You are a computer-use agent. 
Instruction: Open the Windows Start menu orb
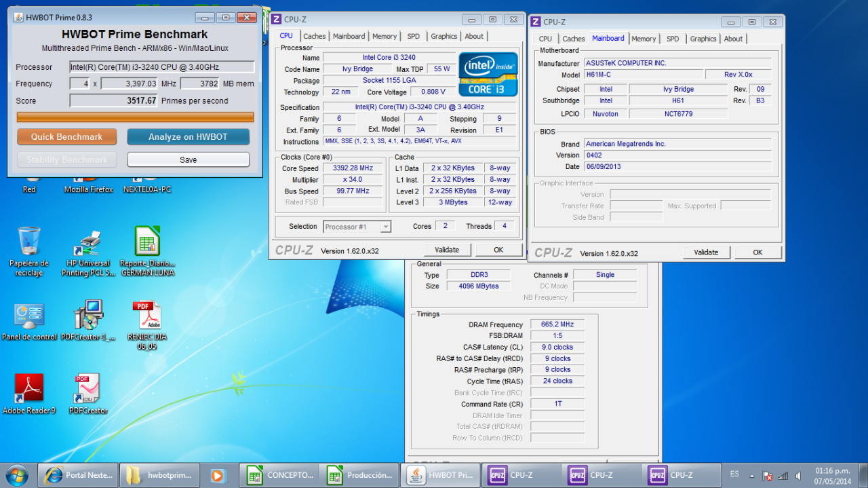click(x=17, y=474)
